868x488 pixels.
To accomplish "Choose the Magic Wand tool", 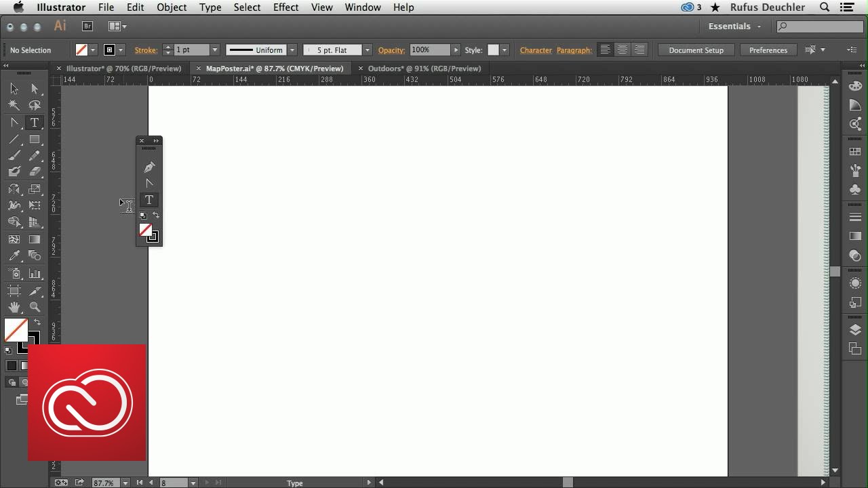I will 14,105.
